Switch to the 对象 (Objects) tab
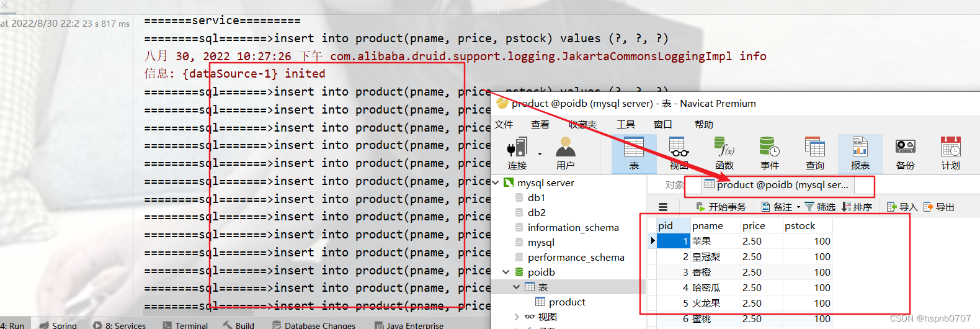This screenshot has height=329, width=980. click(674, 185)
